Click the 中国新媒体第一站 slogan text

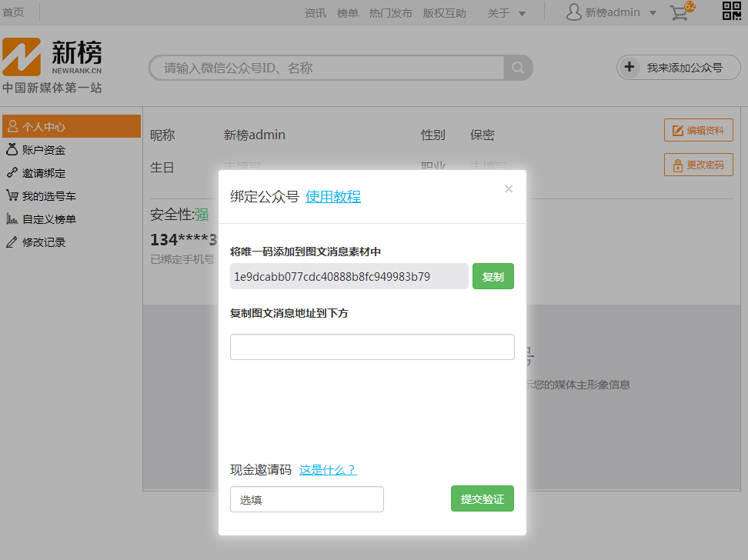point(52,88)
